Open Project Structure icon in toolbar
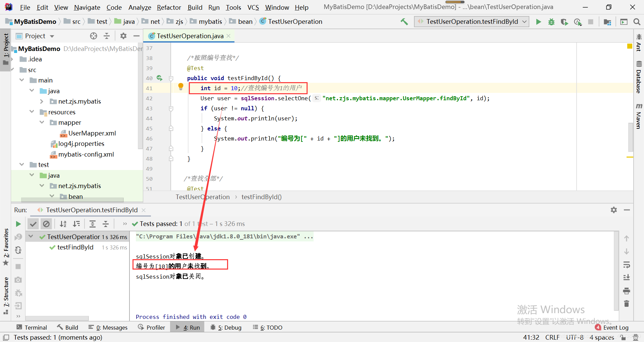 607,22
